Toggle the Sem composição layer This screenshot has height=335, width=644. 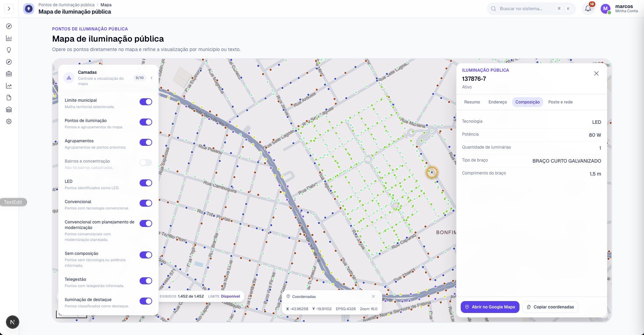(x=146, y=255)
